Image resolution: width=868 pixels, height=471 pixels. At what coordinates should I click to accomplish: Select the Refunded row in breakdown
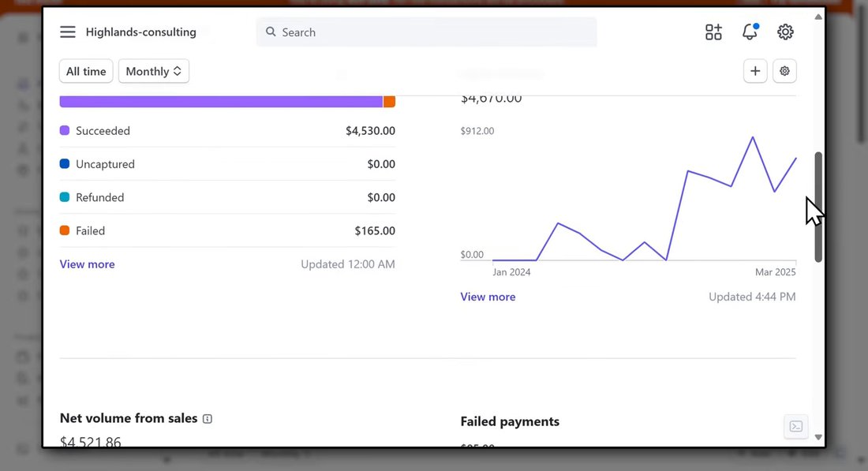(227, 197)
